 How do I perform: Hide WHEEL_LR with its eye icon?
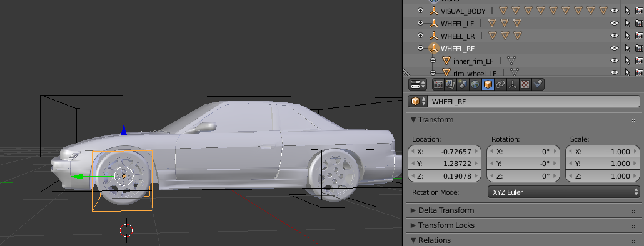(x=615, y=36)
